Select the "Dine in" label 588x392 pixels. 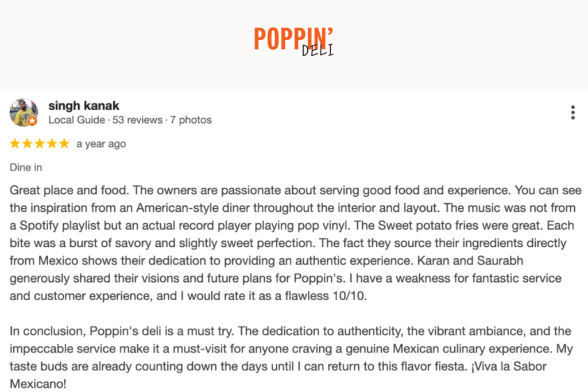tap(26, 168)
